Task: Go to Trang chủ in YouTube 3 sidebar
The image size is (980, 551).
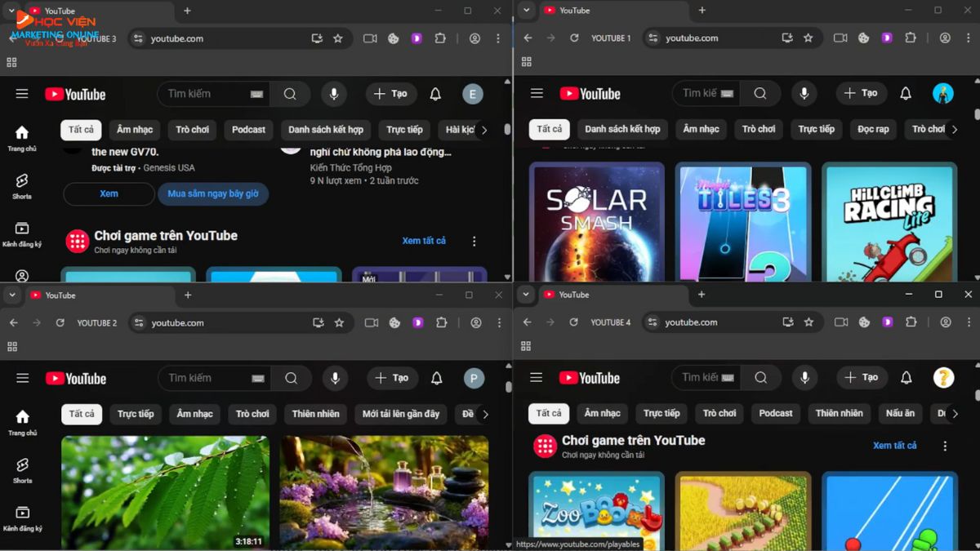Action: 22,138
